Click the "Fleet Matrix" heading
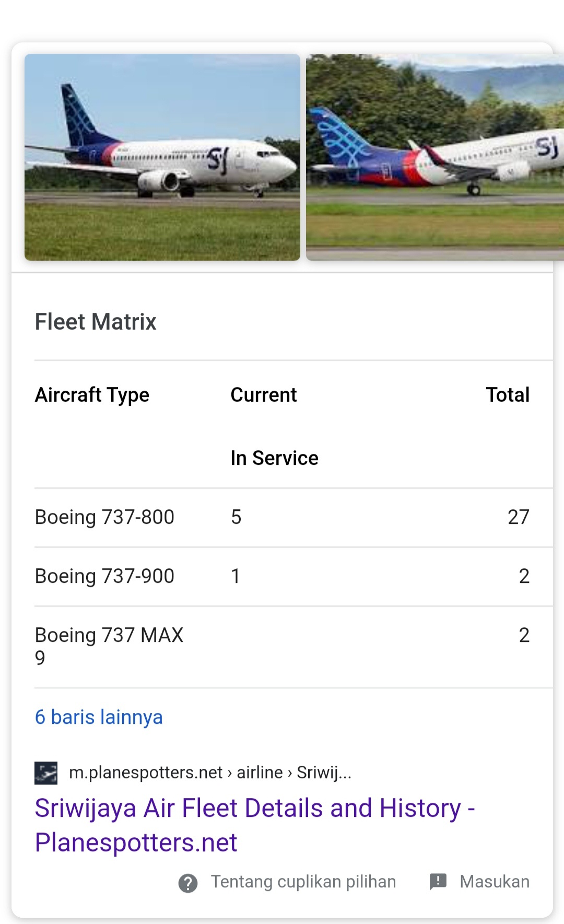 click(x=96, y=322)
